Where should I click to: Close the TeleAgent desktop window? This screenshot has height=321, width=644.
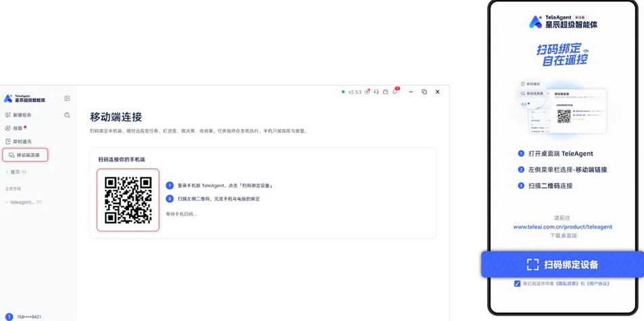(x=437, y=92)
